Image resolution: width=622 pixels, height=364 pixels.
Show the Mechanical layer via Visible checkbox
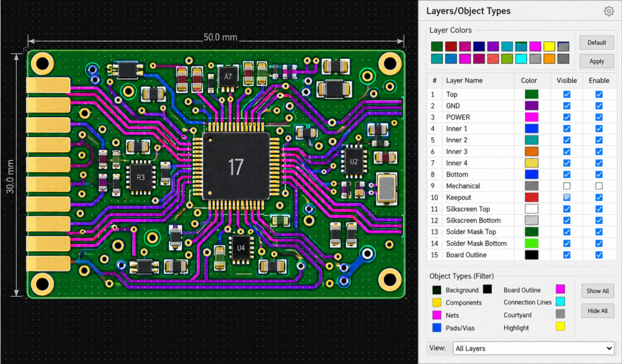pos(567,186)
